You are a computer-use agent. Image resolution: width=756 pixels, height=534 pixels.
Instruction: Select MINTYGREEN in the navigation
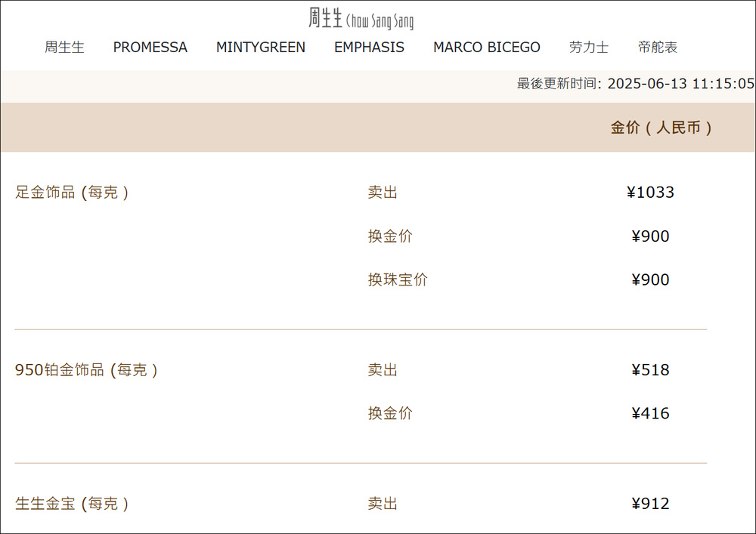260,47
